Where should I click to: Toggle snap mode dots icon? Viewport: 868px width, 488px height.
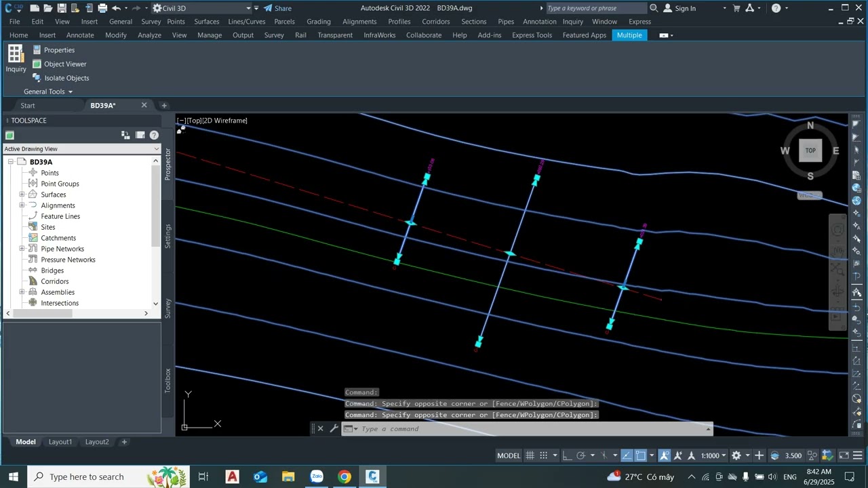[x=544, y=455]
